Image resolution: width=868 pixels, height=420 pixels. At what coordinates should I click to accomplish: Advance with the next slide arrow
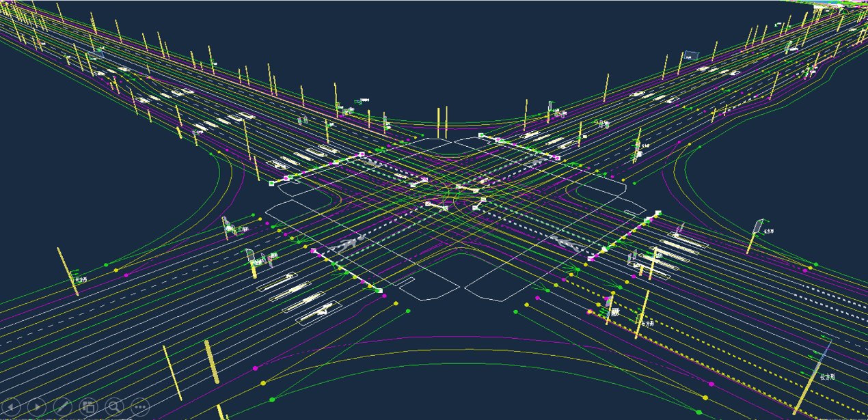click(x=37, y=407)
